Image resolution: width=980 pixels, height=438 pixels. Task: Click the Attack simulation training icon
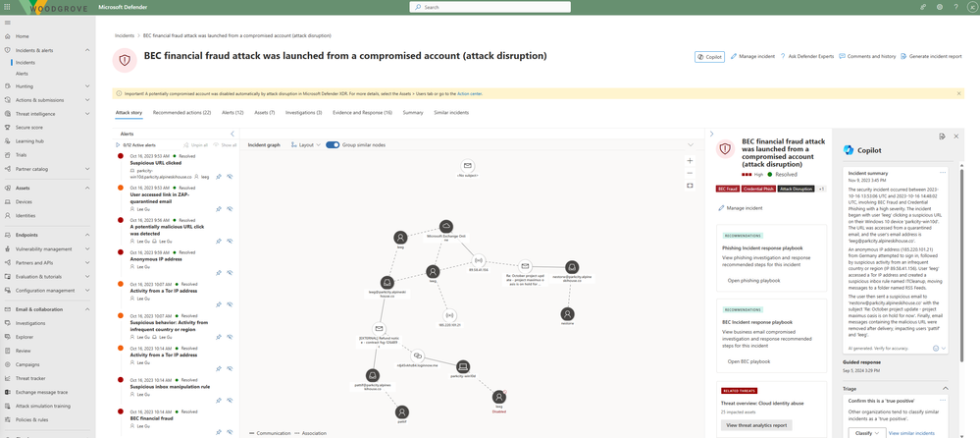(8, 406)
